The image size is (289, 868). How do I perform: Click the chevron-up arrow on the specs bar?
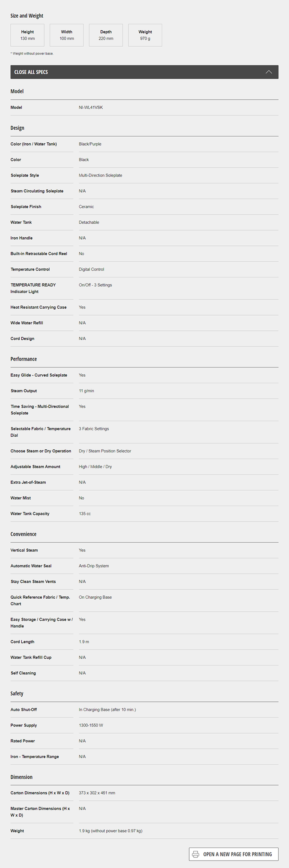[x=268, y=72]
